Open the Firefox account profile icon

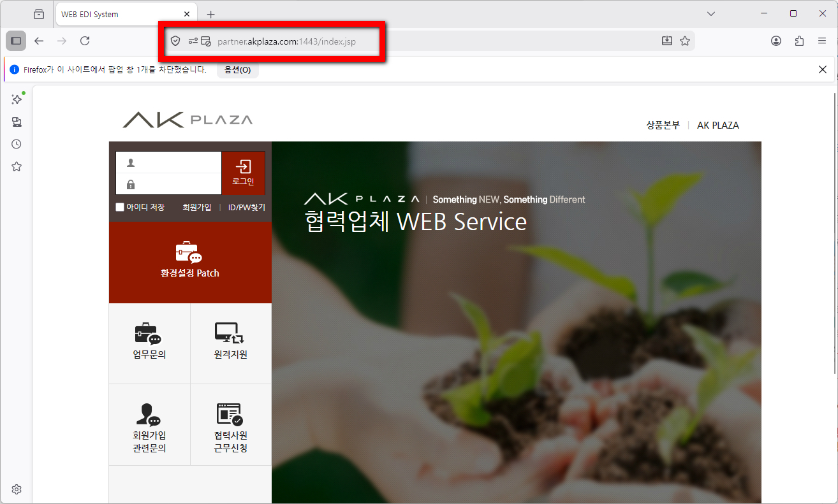click(x=776, y=41)
